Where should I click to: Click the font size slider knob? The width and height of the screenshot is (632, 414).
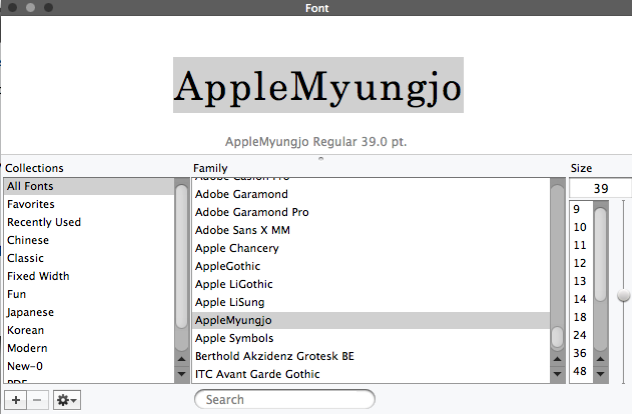pos(624,295)
